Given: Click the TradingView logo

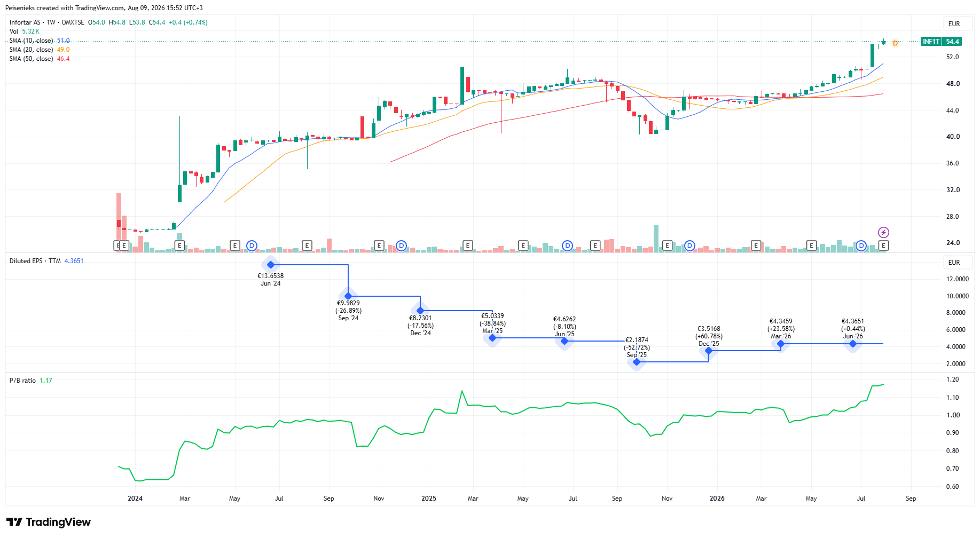Looking at the screenshot, I should pyautogui.click(x=49, y=522).
